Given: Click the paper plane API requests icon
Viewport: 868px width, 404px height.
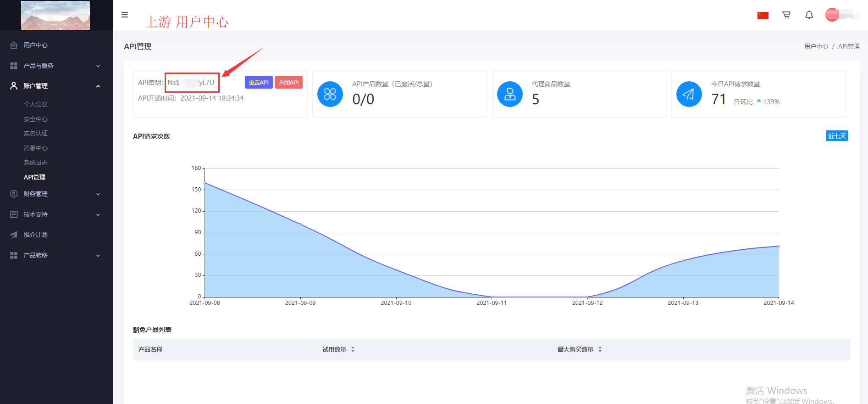Looking at the screenshot, I should [x=689, y=94].
